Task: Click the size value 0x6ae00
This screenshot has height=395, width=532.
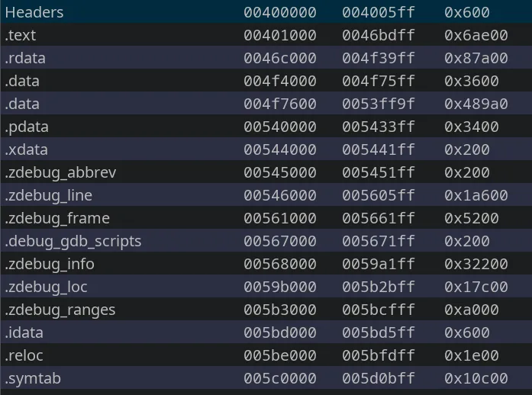Action: coord(476,35)
